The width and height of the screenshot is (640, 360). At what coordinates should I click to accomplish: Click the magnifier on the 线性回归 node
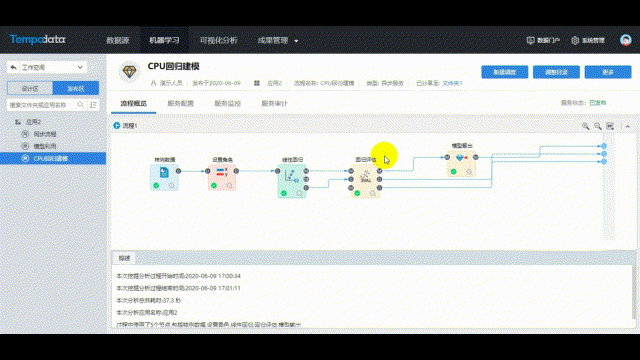click(x=300, y=193)
